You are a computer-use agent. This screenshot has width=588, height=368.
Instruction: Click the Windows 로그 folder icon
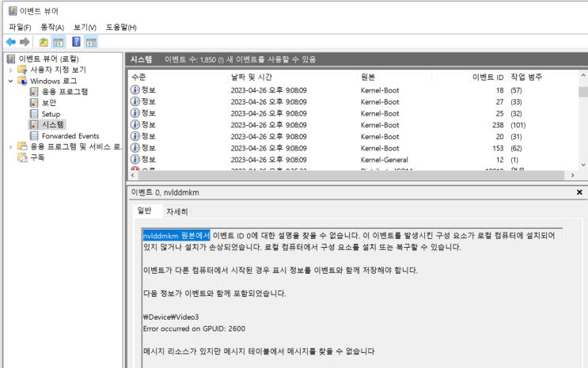[x=22, y=81]
